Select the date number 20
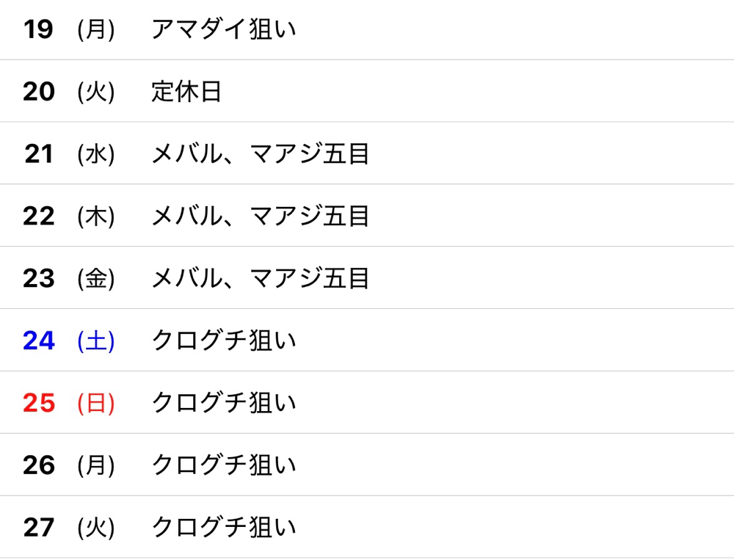This screenshot has width=734, height=560. (39, 92)
